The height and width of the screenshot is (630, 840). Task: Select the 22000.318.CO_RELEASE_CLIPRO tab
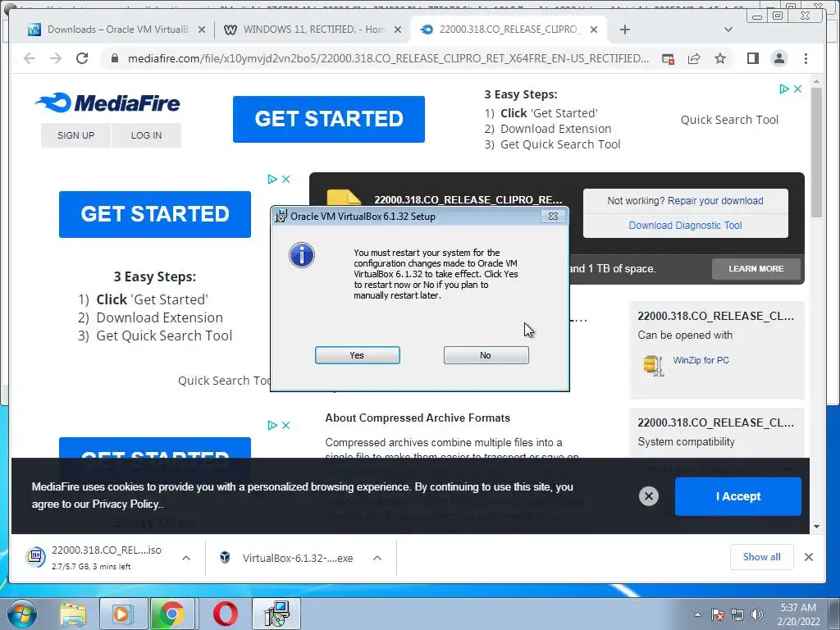501,30
